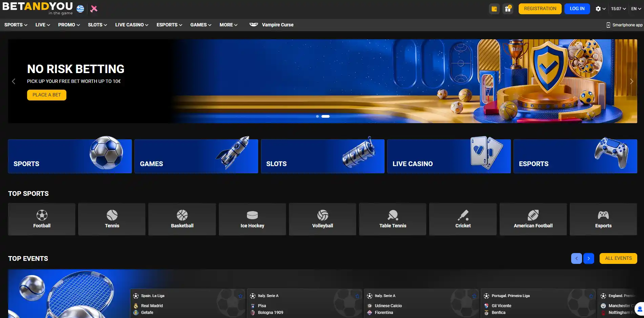644x318 pixels.
Task: Click the NO RISK BETTING banner heading
Action: click(x=76, y=69)
